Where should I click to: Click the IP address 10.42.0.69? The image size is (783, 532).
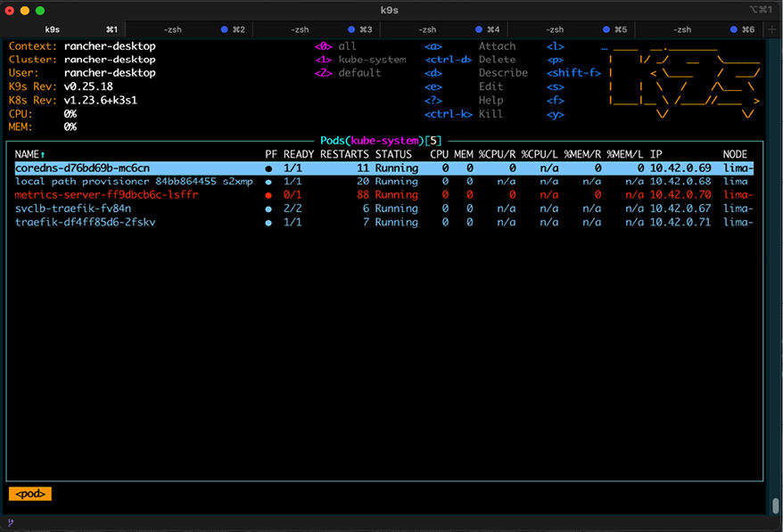(680, 168)
